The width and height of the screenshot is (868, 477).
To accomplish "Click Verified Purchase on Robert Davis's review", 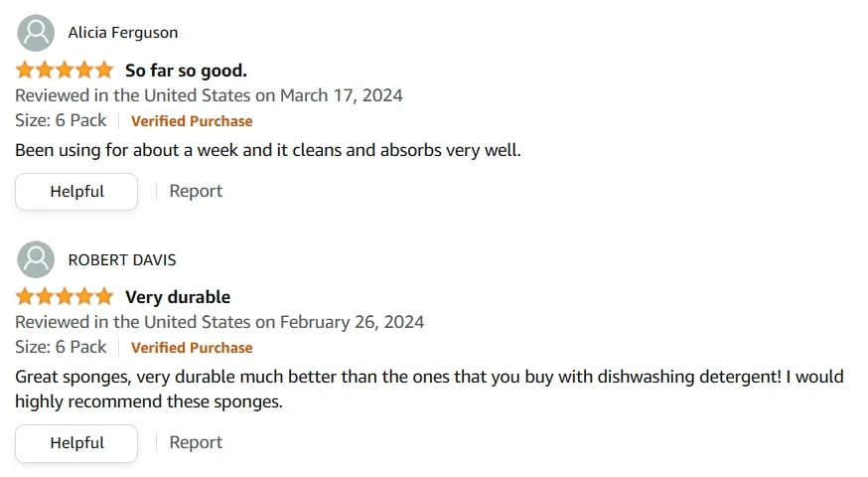I will coord(192,348).
